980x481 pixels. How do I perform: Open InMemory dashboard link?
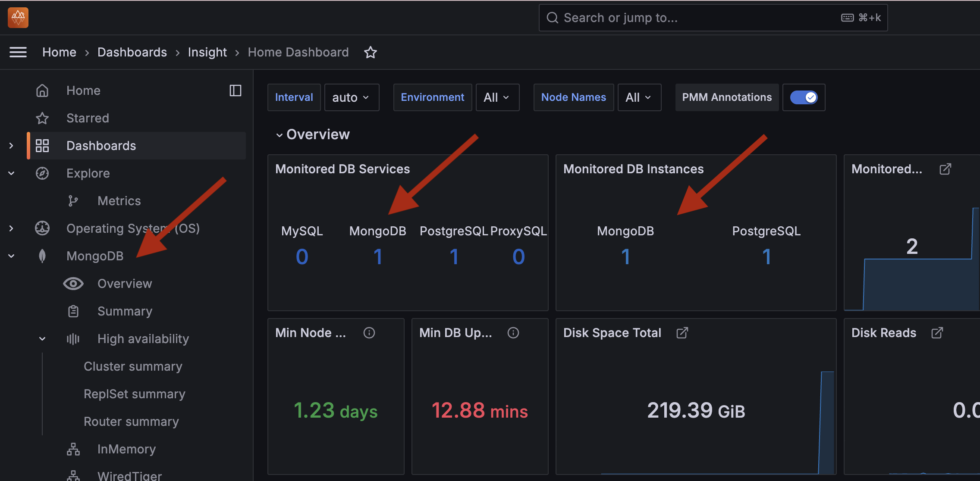(126, 449)
